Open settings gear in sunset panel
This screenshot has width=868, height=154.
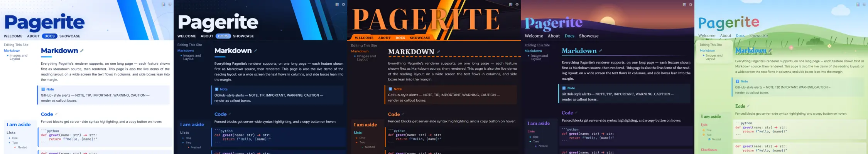point(691,5)
